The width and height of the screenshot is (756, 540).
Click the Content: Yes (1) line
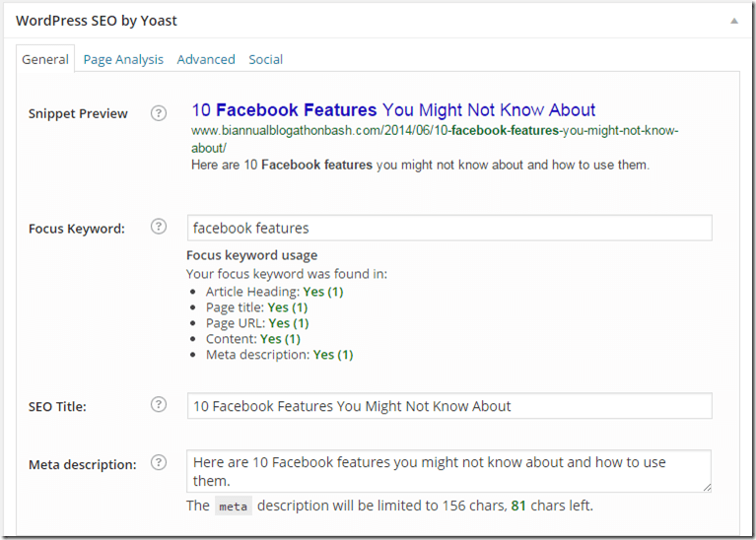click(x=253, y=339)
